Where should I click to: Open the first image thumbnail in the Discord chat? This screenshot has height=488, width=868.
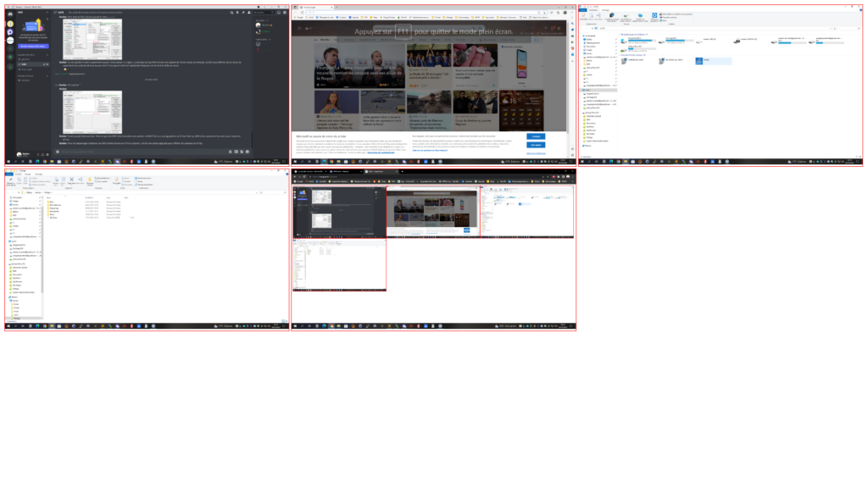coord(92,39)
